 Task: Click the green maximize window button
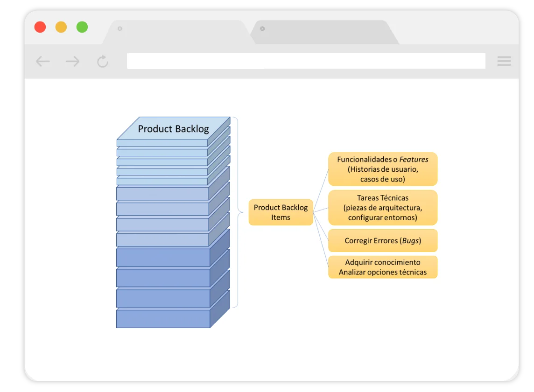[82, 27]
